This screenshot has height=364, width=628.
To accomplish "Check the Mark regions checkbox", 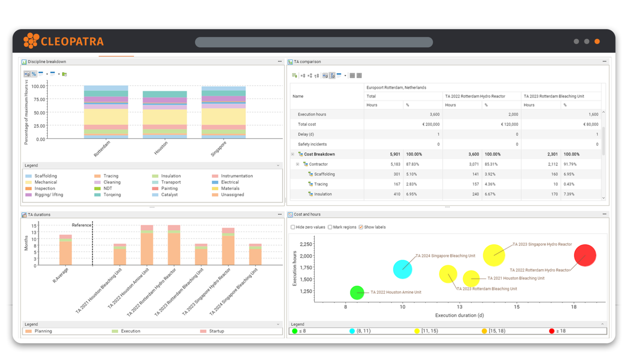I will (330, 227).
